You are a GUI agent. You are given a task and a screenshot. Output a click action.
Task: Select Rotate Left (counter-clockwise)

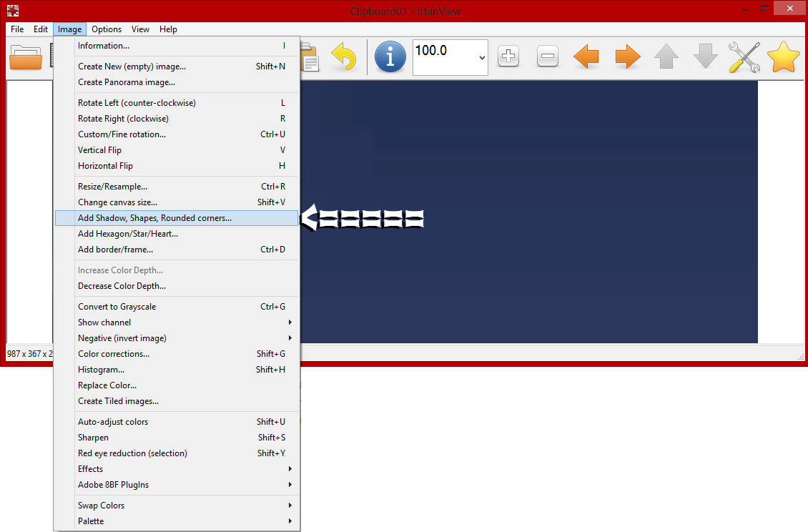(177, 102)
